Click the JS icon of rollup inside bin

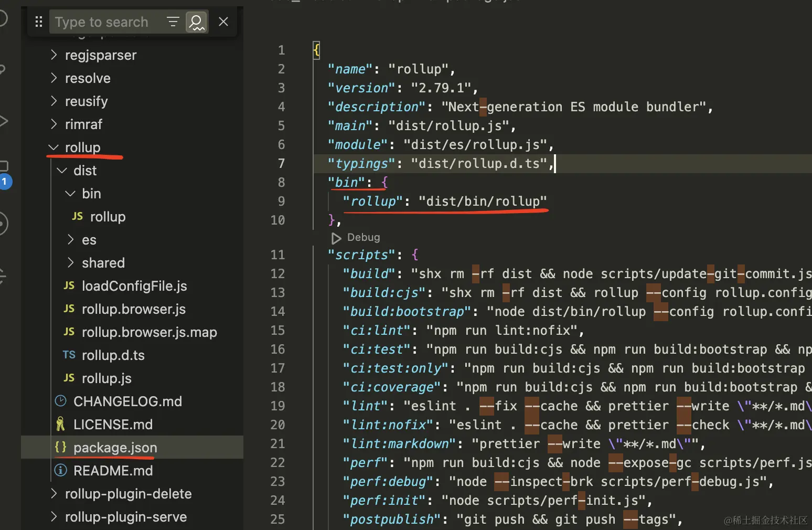click(x=78, y=216)
